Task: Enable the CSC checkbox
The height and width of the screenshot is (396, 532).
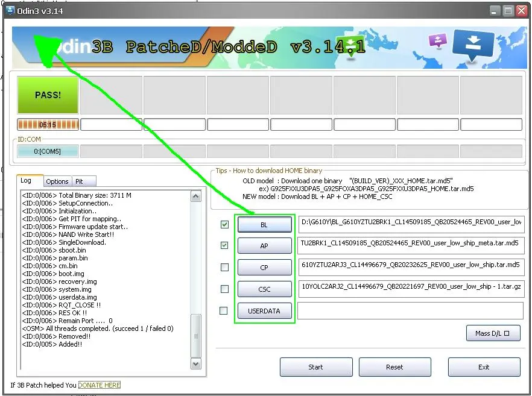Action: pos(224,289)
